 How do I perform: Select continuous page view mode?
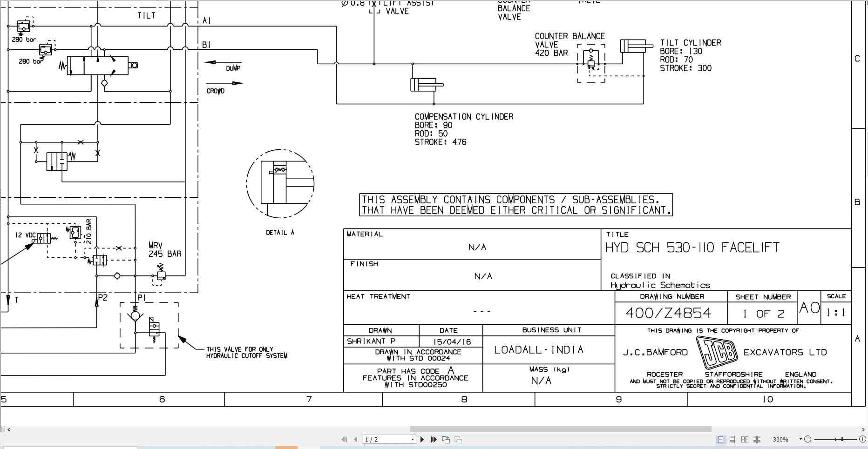(x=732, y=439)
